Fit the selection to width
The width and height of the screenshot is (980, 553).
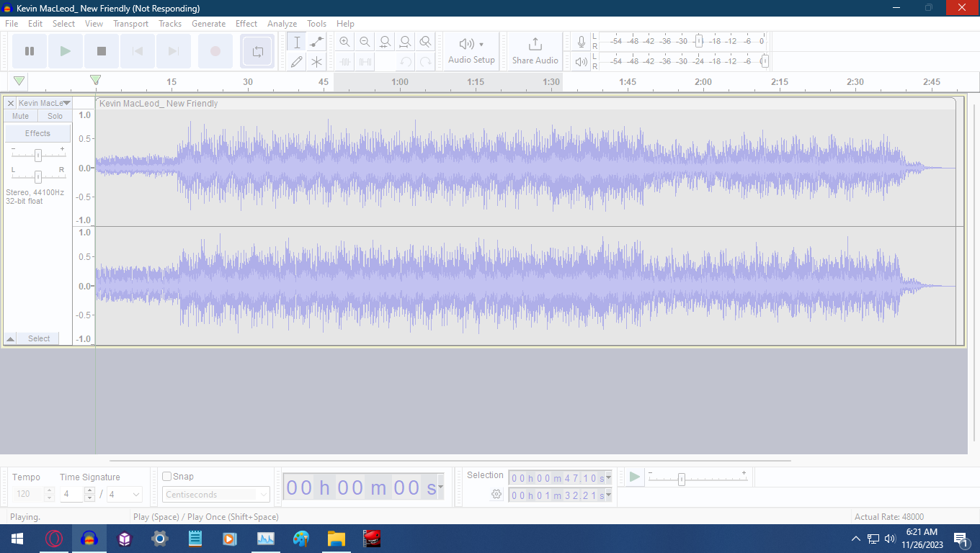[x=385, y=41]
